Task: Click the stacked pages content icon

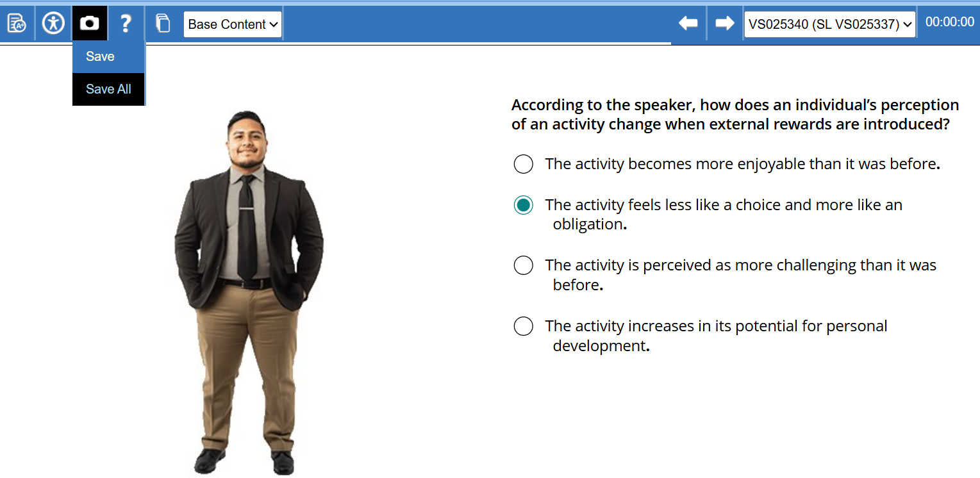Action: tap(163, 24)
